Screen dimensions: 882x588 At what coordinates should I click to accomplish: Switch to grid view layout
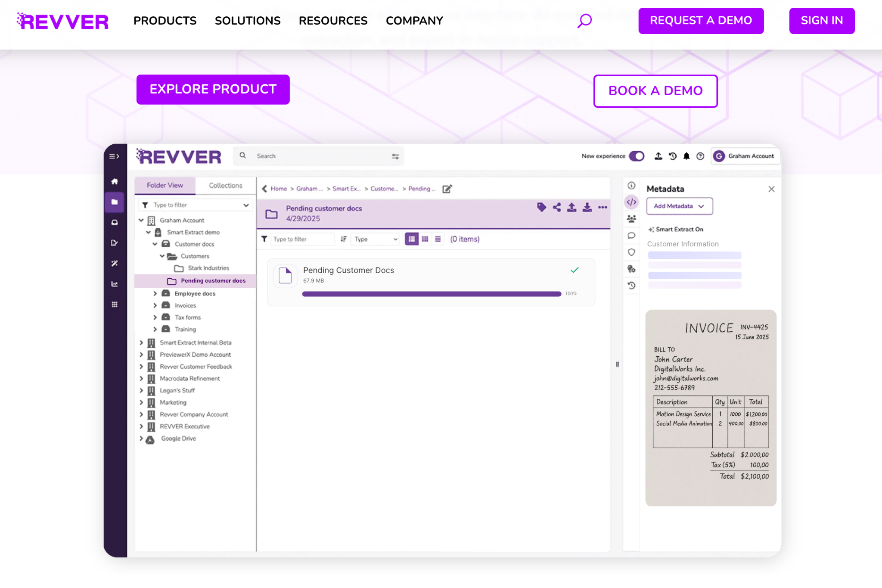tap(425, 239)
